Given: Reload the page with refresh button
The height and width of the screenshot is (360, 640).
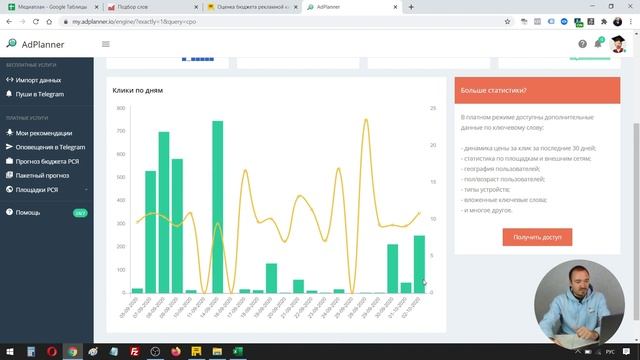Looking at the screenshot, I should 36,22.
